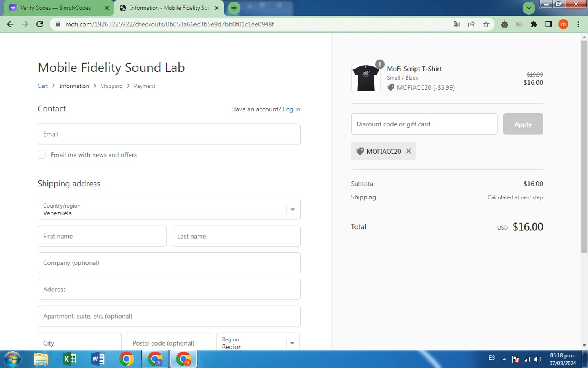
Task: Toggle the browser side panel icon
Action: [x=548, y=24]
